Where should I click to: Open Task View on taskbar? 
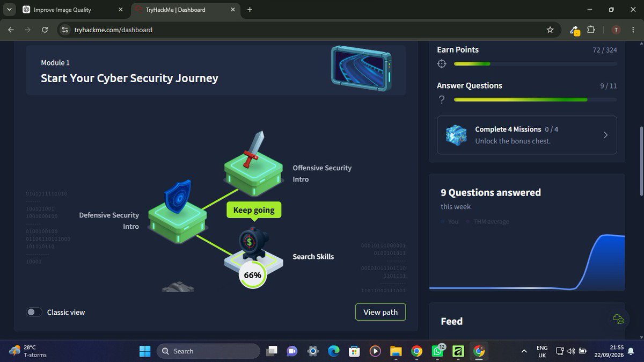pyautogui.click(x=272, y=351)
